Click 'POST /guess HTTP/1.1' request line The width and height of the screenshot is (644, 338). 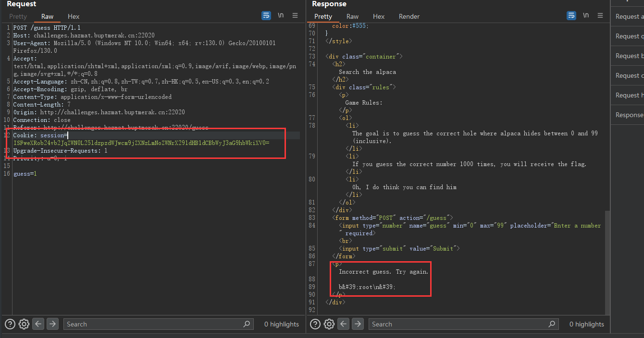tap(47, 28)
